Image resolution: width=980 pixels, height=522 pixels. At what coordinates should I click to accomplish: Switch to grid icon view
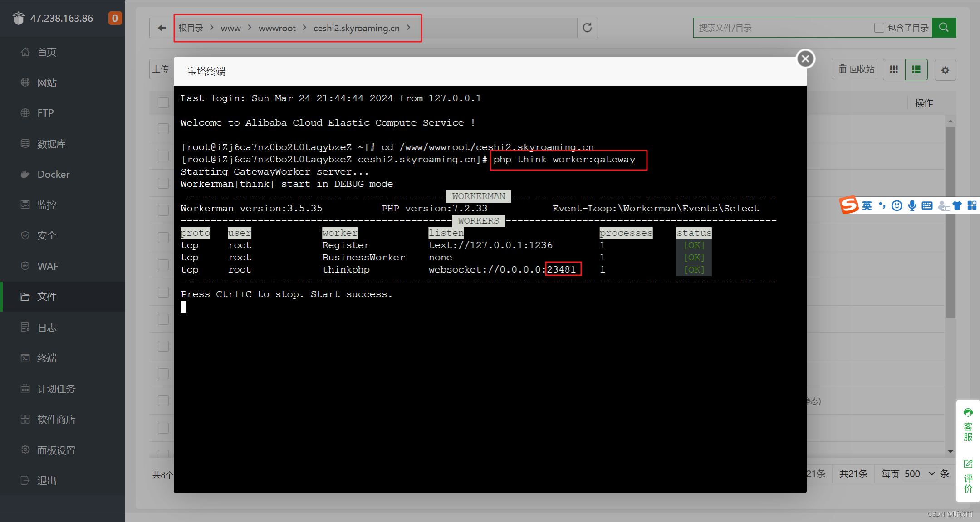894,69
